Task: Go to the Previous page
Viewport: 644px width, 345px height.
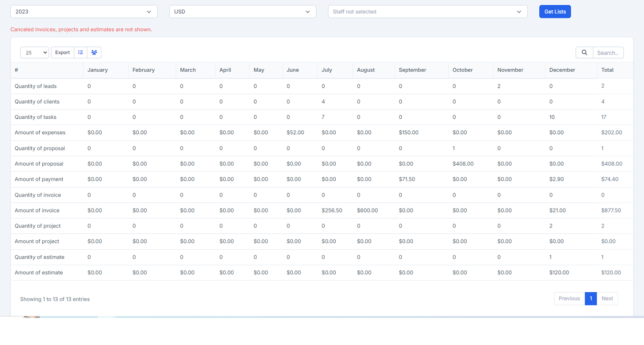Action: [569, 299]
